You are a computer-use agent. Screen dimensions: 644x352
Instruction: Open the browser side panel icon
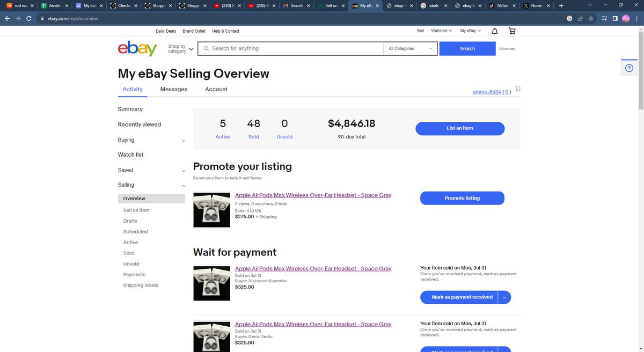point(615,18)
